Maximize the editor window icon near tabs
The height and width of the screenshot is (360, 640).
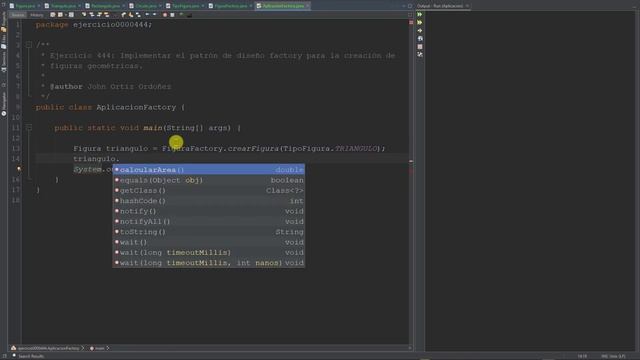(x=410, y=6)
